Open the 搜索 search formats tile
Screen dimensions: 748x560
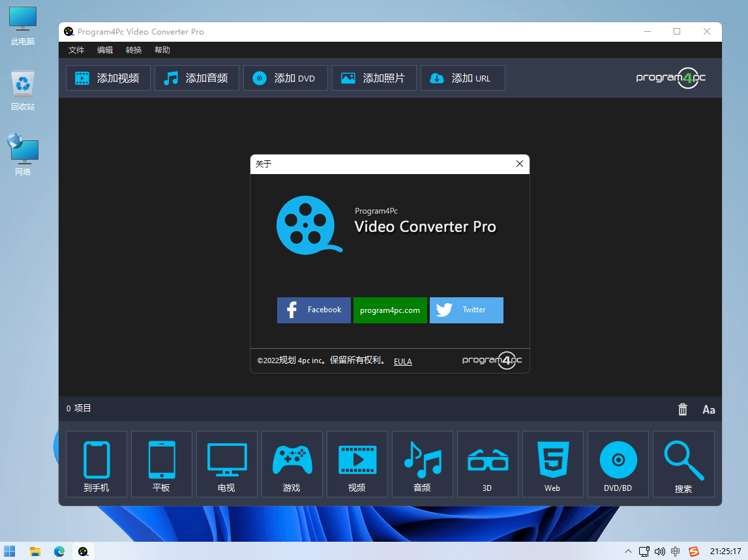683,464
